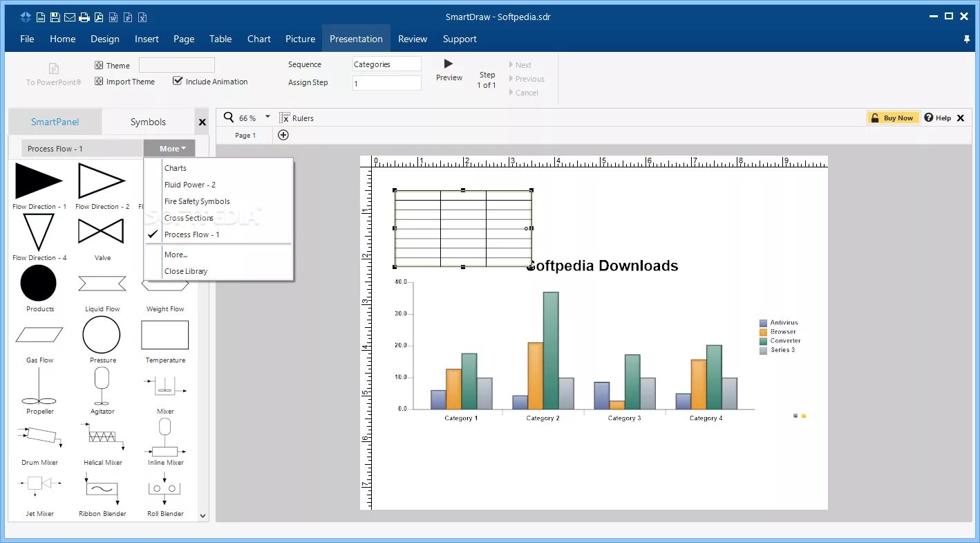This screenshot has height=543, width=980.
Task: Select the Page 1 tab
Action: click(x=245, y=136)
